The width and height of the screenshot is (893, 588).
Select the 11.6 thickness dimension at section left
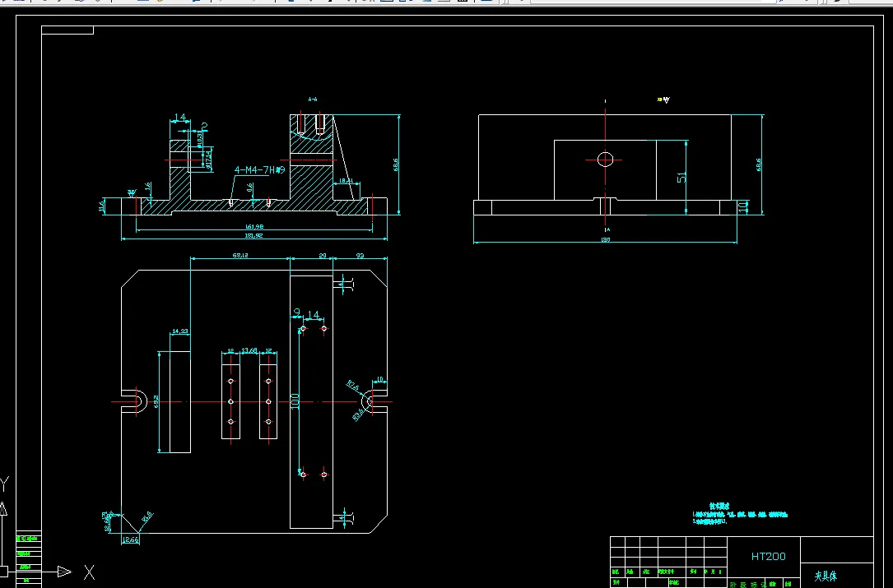pyautogui.click(x=103, y=206)
